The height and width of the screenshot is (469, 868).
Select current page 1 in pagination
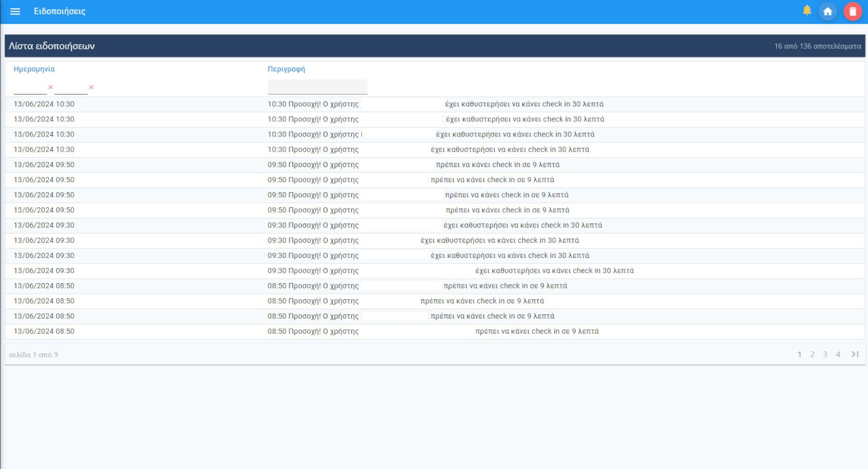pos(800,355)
